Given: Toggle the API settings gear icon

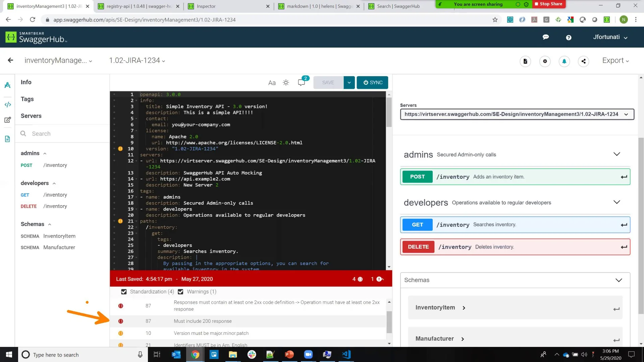Looking at the screenshot, I should click(545, 61).
